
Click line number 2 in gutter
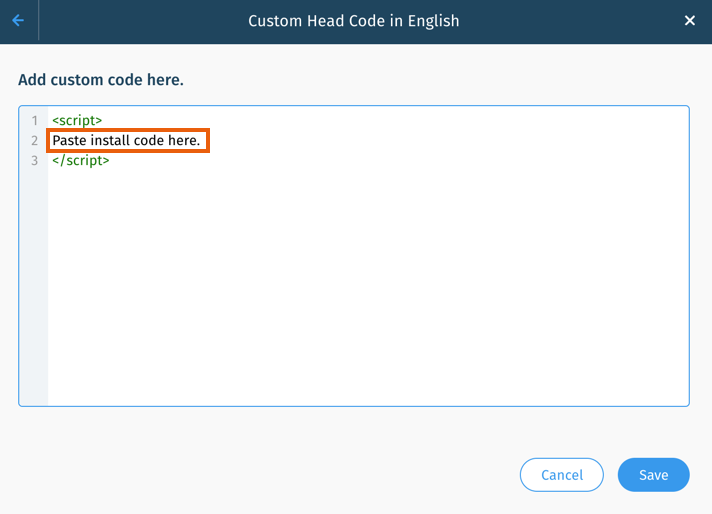(35, 140)
